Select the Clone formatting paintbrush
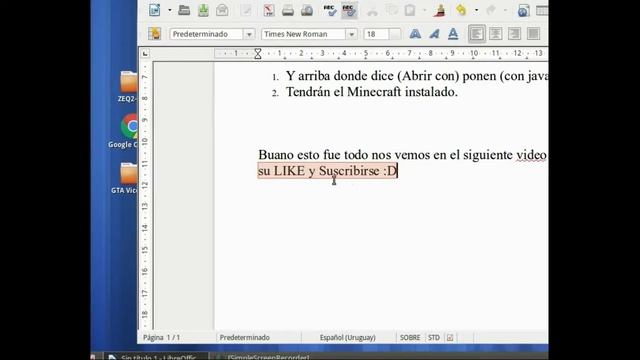This screenshot has width=640, height=360. 439,10
